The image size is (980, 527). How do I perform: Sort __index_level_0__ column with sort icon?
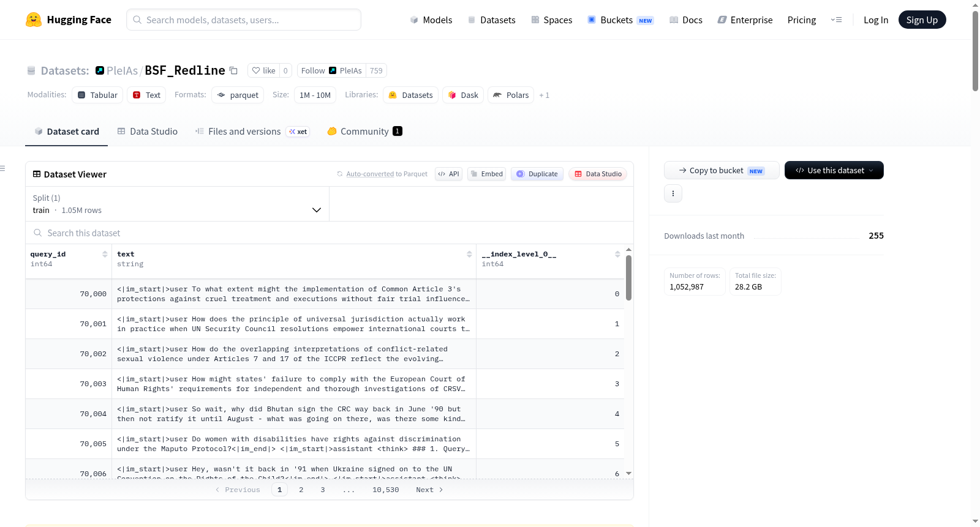tap(617, 254)
